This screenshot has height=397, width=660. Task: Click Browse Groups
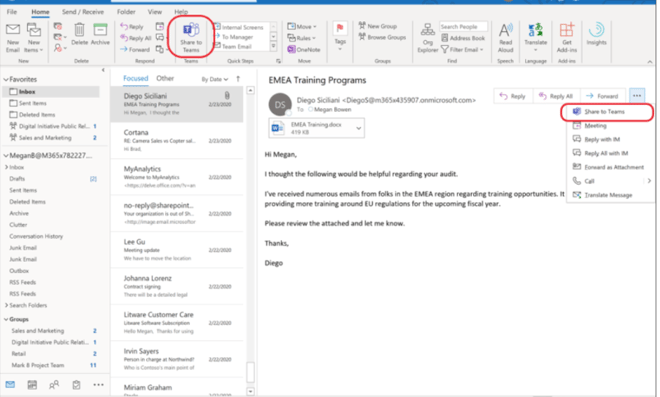coord(382,37)
